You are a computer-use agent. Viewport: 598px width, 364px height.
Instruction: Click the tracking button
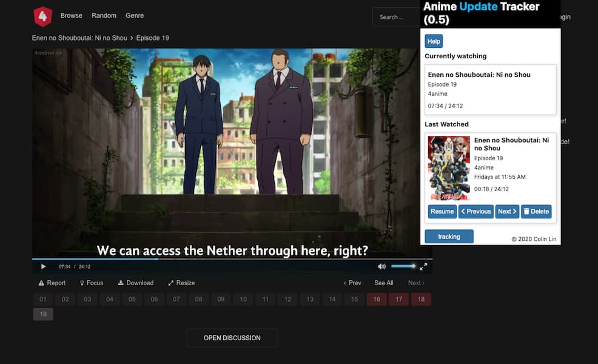(449, 237)
